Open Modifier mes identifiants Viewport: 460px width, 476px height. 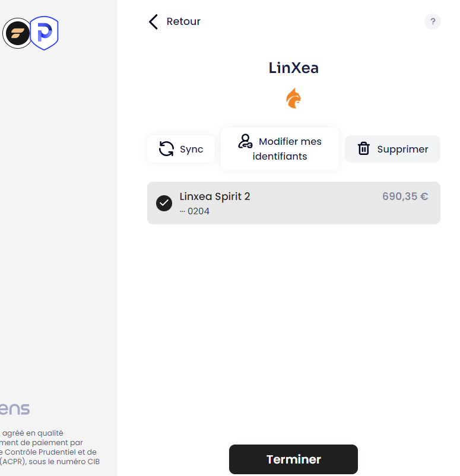click(280, 149)
